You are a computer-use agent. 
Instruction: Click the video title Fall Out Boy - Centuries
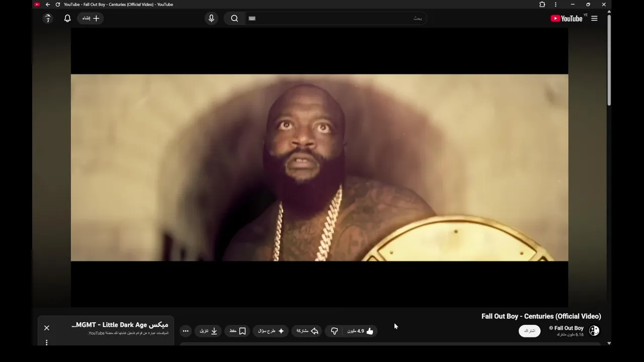541,316
